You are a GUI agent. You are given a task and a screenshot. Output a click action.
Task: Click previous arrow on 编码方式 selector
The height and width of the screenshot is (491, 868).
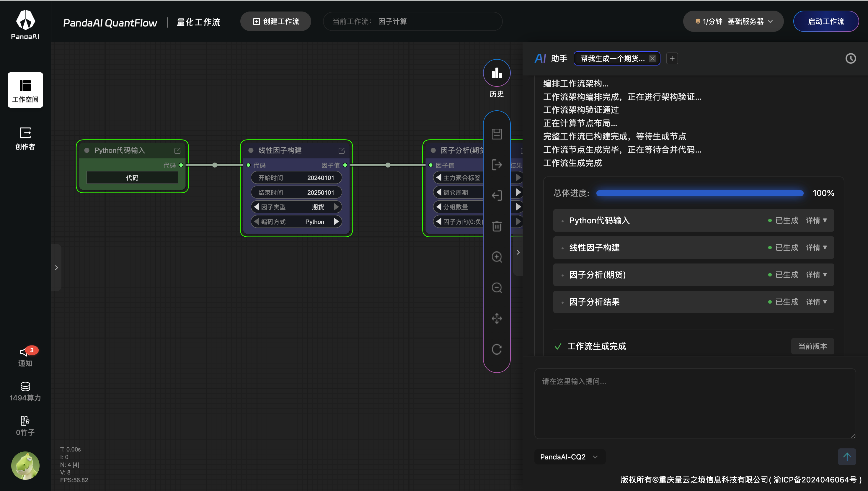tap(256, 222)
